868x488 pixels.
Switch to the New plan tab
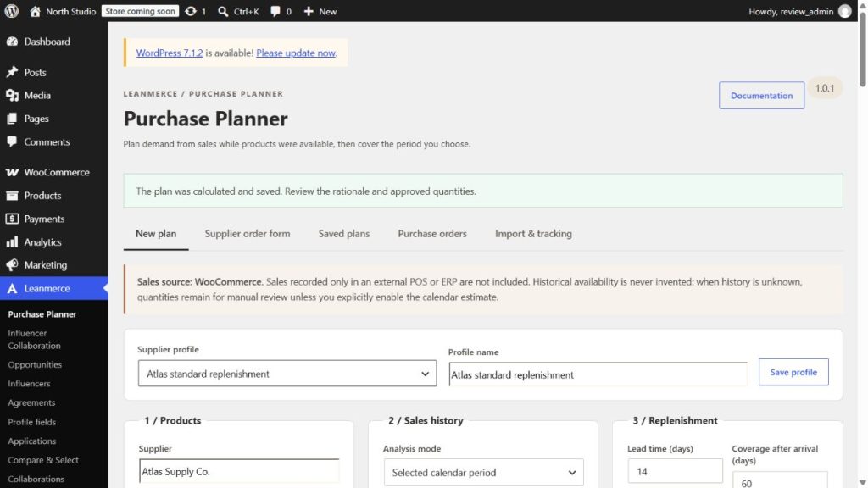pos(156,234)
